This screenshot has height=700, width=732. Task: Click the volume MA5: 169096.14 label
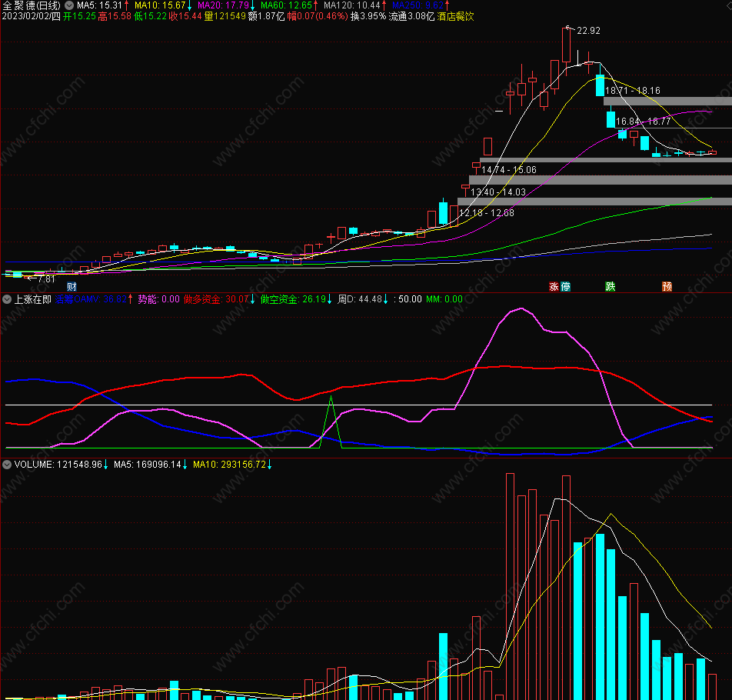(x=148, y=465)
